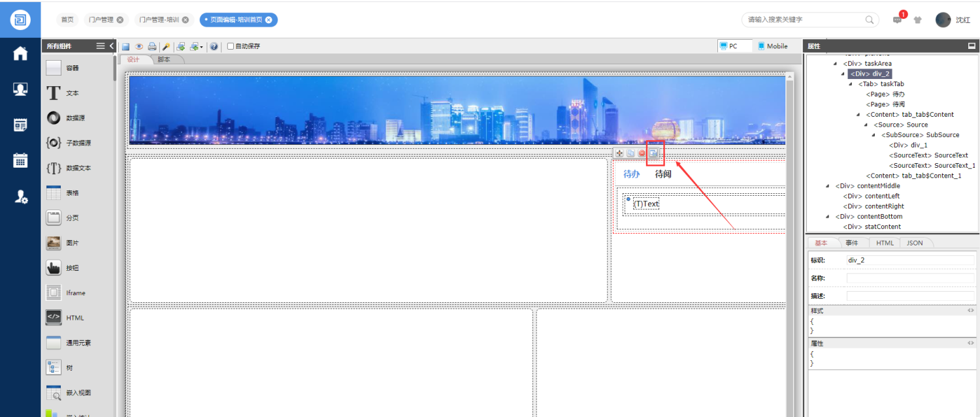Screen dimensions: 980x417
Task: Select the HTML component
Action: click(65, 318)
